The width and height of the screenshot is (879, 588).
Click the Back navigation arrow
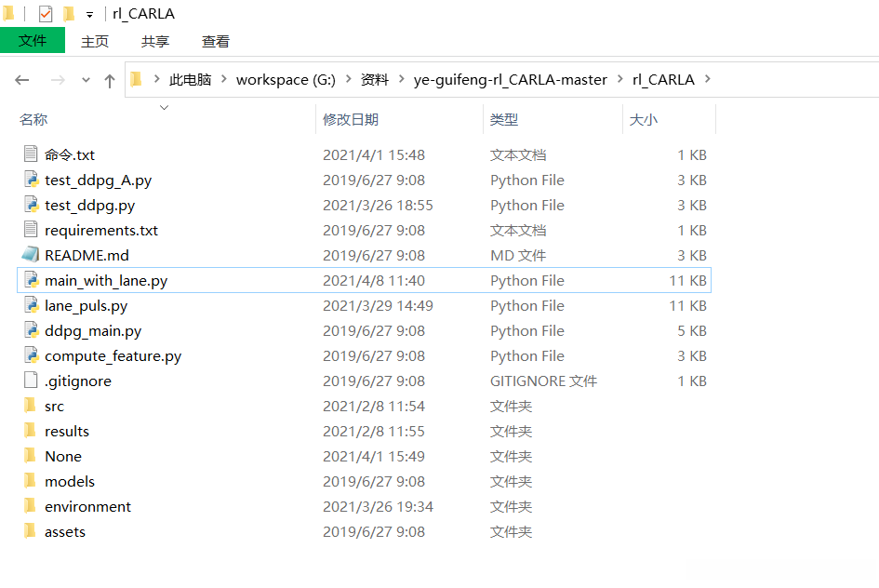[23, 81]
